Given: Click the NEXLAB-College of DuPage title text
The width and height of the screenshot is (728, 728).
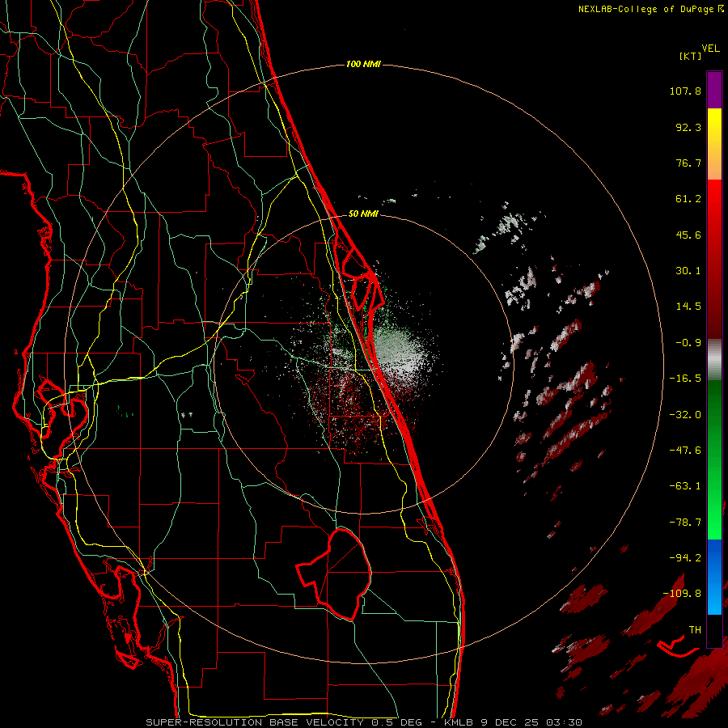Looking at the screenshot, I should tap(651, 9).
